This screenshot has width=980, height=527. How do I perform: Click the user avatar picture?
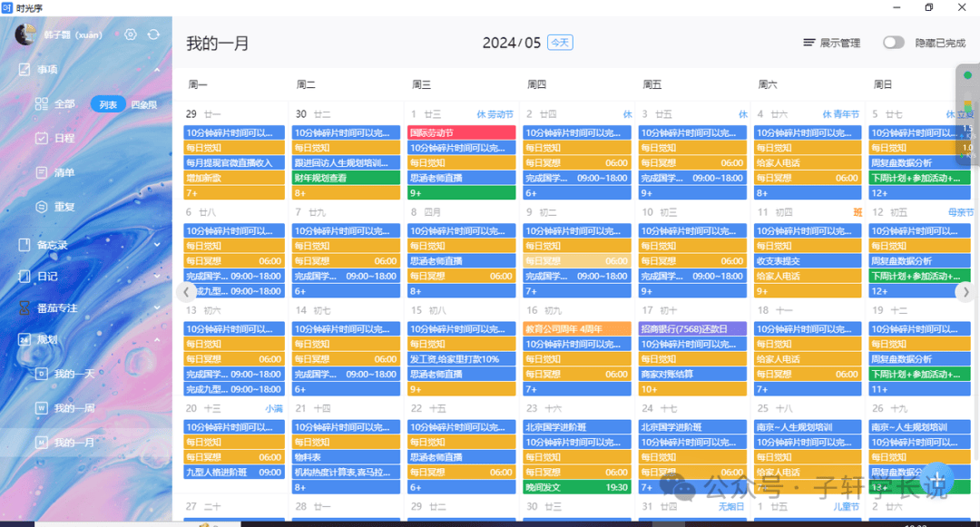(x=25, y=35)
